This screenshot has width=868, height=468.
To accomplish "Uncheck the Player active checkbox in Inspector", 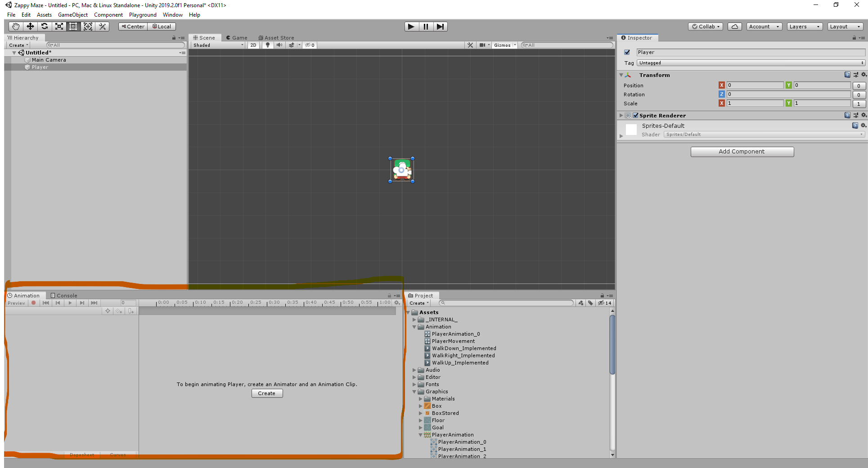I will 627,52.
